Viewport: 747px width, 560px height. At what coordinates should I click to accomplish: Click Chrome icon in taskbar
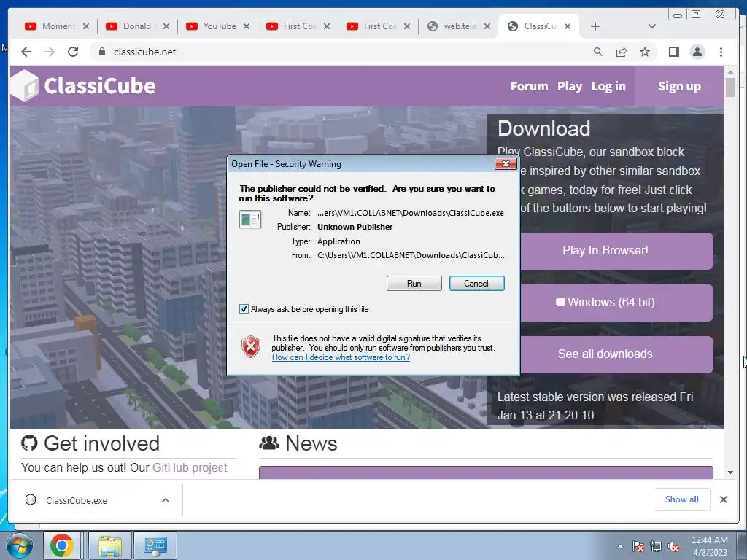click(x=62, y=545)
